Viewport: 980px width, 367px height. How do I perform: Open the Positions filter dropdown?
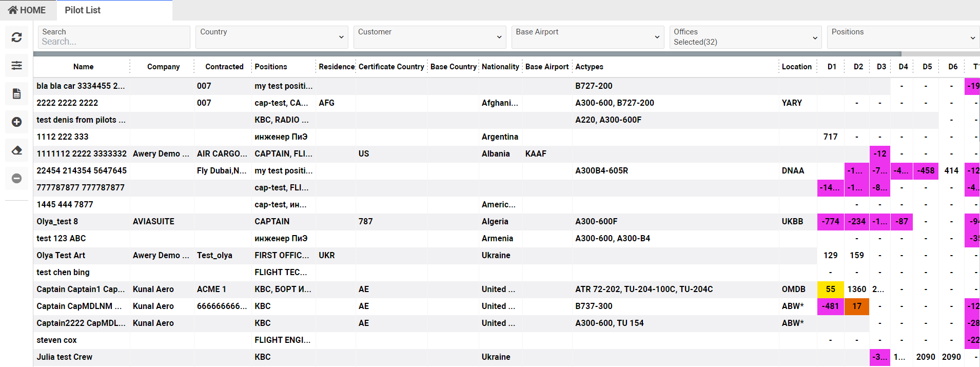coord(903,37)
